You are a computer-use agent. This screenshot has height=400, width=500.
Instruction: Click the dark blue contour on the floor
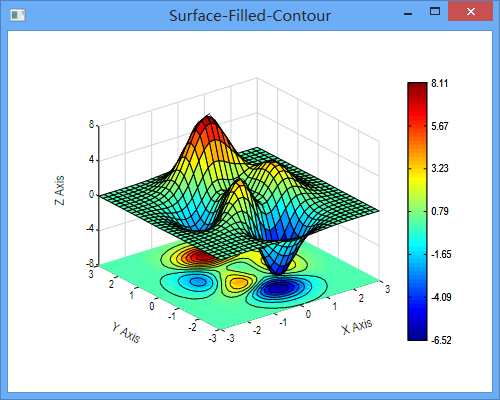pos(277,289)
